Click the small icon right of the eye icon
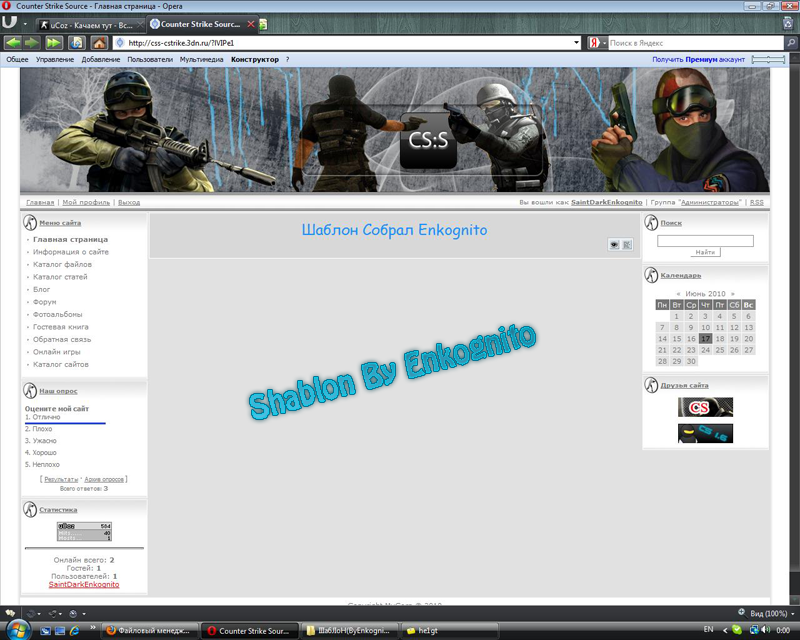Image resolution: width=800 pixels, height=640 pixels. point(627,245)
